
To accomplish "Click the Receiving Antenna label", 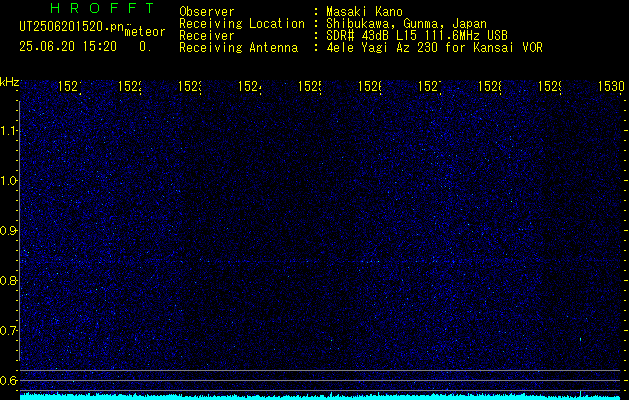I will pyautogui.click(x=238, y=48).
